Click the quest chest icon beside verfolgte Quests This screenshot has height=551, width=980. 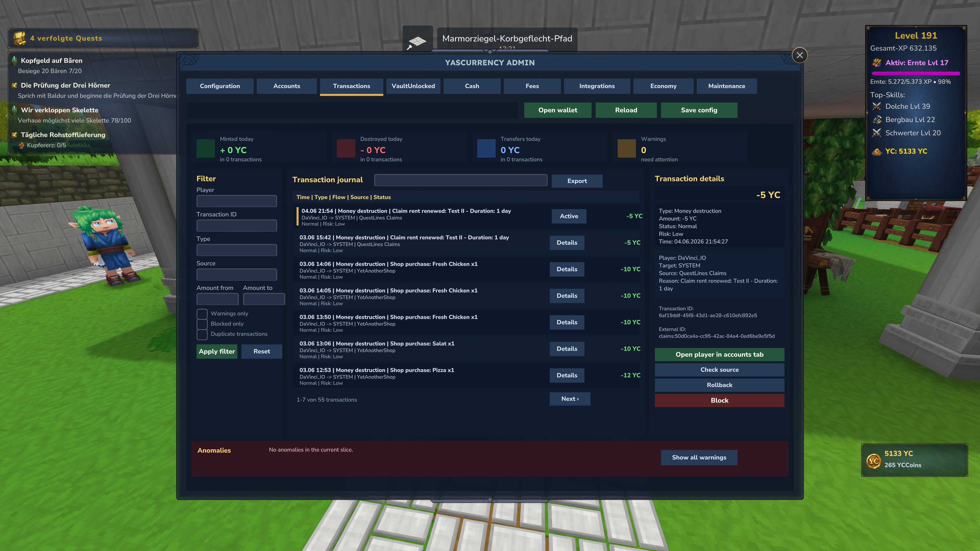(x=19, y=38)
